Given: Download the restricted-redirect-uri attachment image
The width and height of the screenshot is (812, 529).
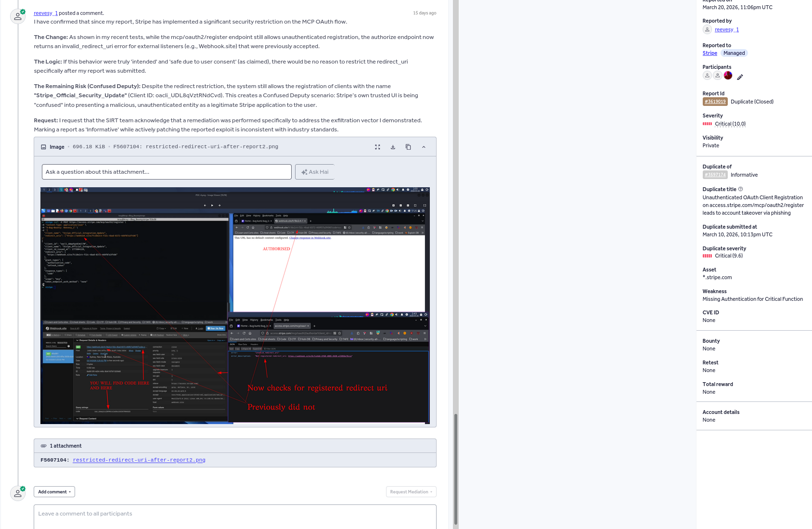Looking at the screenshot, I should pos(393,147).
